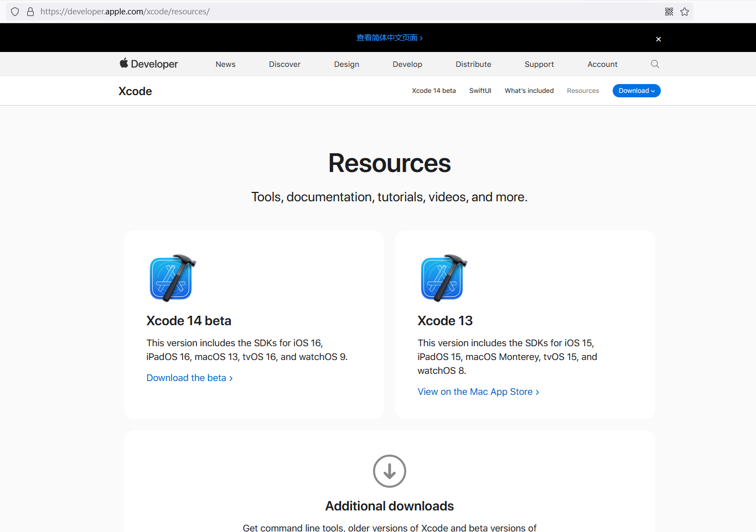The height and width of the screenshot is (532, 756).
Task: Click the Additional downloads heading
Action: [x=390, y=506]
